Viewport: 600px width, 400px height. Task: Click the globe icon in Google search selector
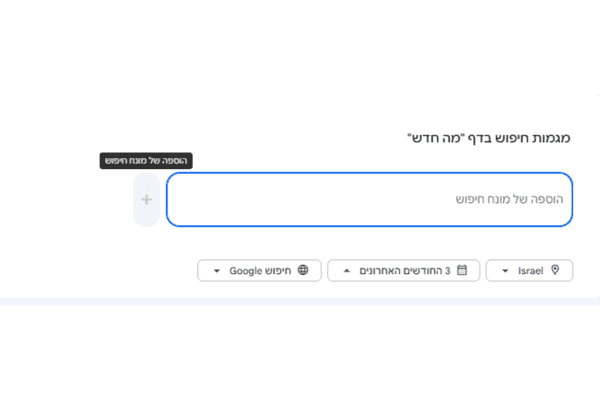[x=303, y=270]
